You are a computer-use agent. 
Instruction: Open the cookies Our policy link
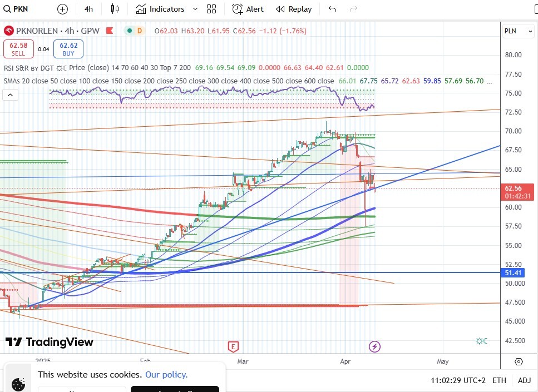166,375
